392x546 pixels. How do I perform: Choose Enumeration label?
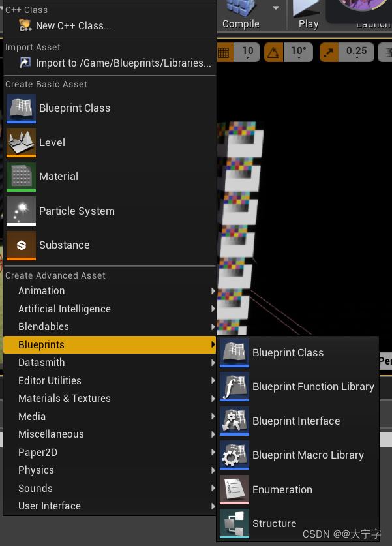(282, 490)
